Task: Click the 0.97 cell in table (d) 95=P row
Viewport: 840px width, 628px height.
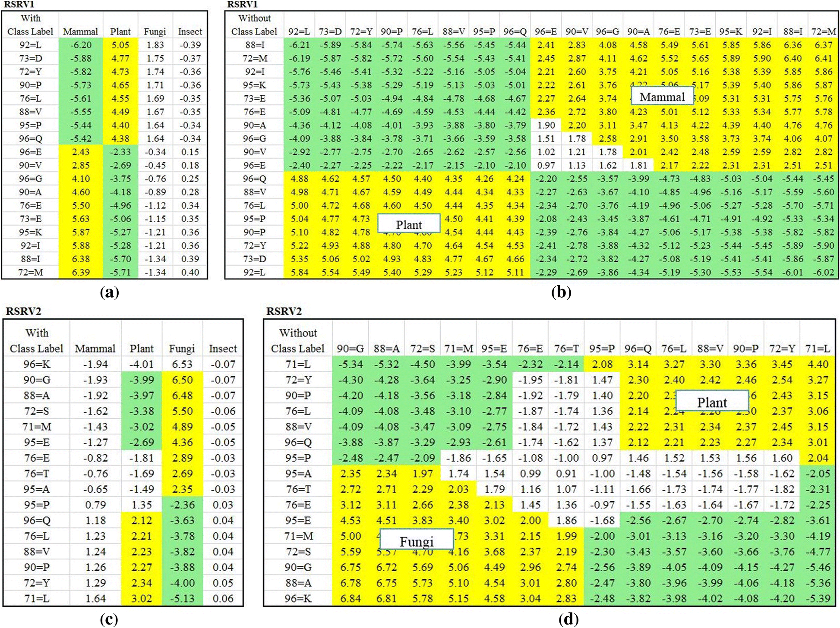Action: [602, 458]
